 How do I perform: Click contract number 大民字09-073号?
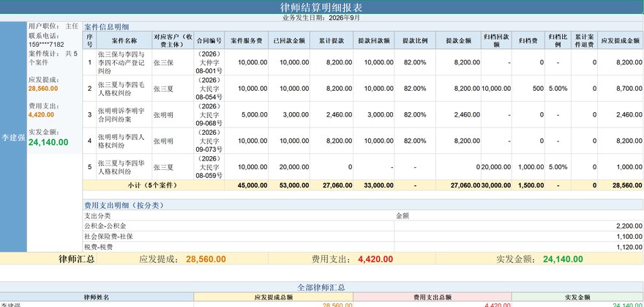(209, 141)
